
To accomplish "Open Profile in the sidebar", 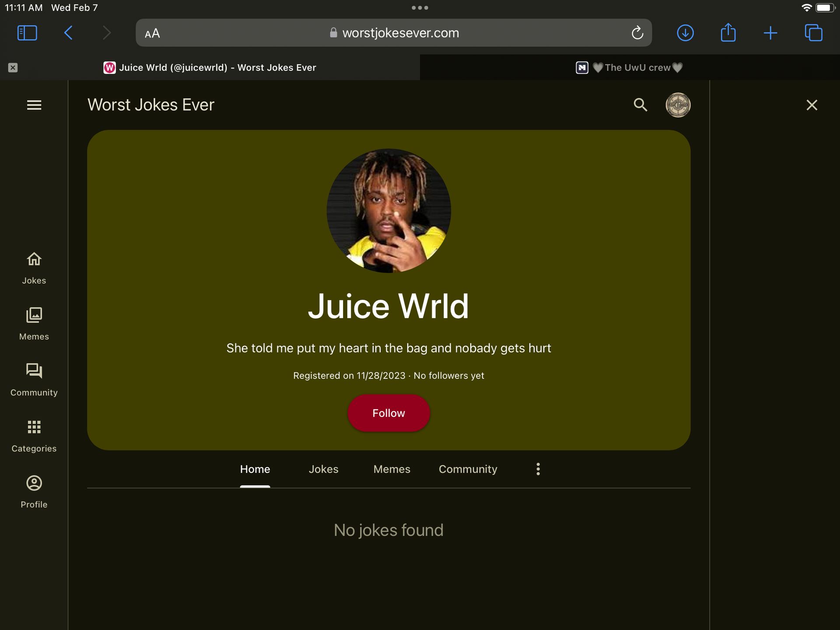I will point(34,492).
